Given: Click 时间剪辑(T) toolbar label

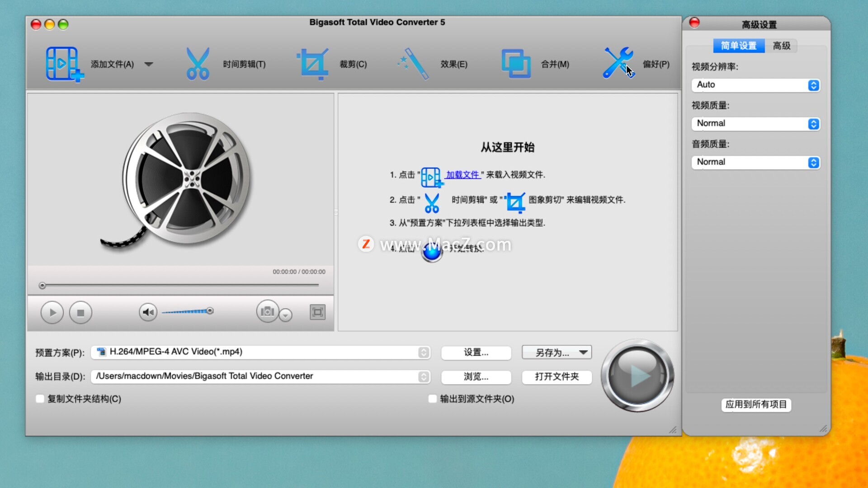Looking at the screenshot, I should [x=244, y=64].
